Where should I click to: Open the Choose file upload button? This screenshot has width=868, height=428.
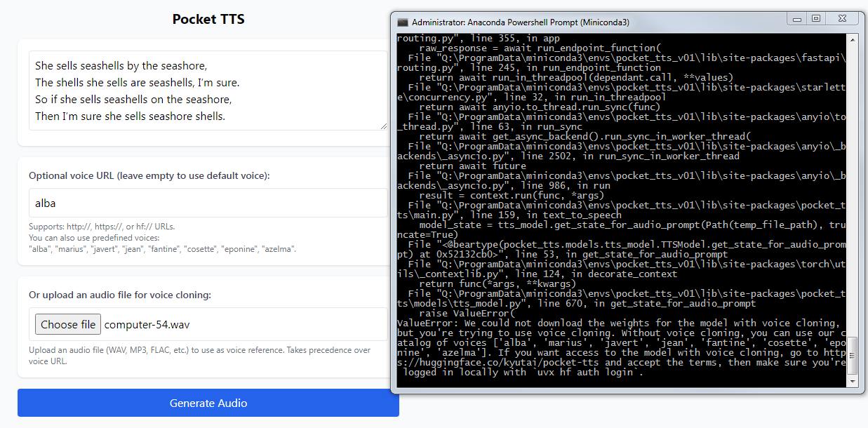tap(68, 324)
